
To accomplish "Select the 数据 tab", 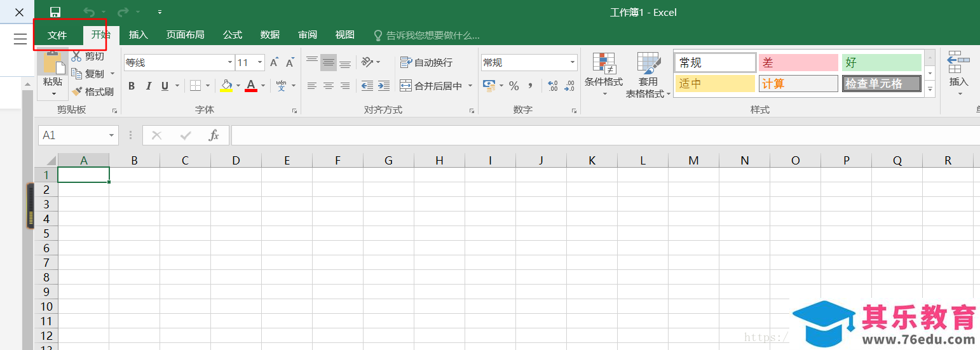I will [270, 35].
